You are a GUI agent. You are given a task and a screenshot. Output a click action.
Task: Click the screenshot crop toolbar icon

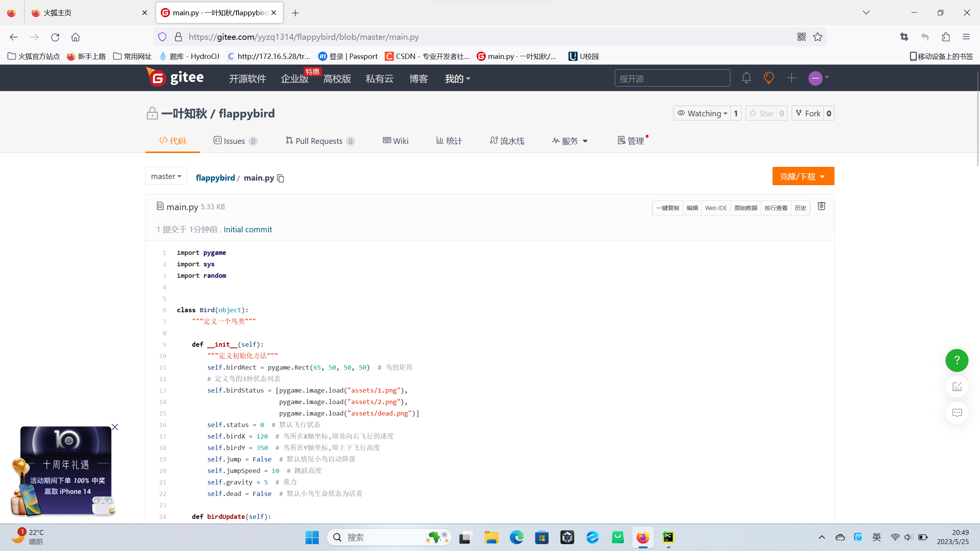tap(904, 37)
